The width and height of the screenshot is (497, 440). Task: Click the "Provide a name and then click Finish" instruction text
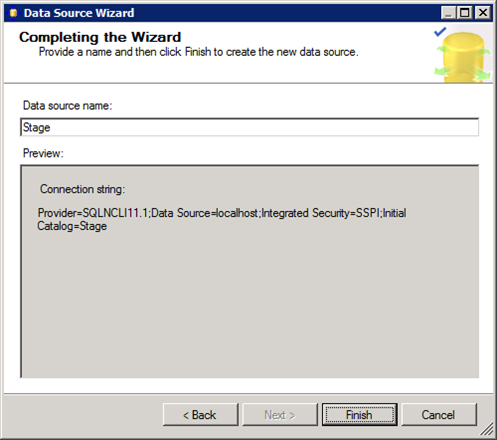click(199, 52)
